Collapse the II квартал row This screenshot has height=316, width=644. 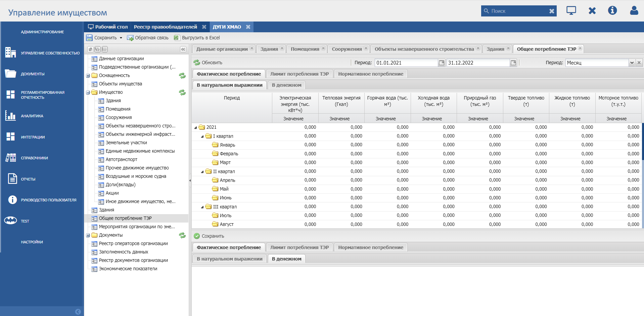(x=202, y=172)
